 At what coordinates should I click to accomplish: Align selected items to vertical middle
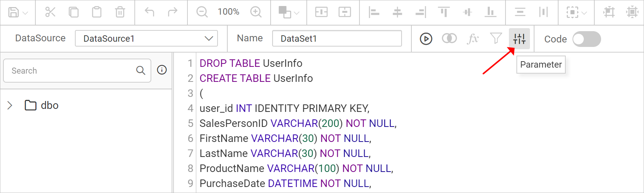[x=467, y=12]
